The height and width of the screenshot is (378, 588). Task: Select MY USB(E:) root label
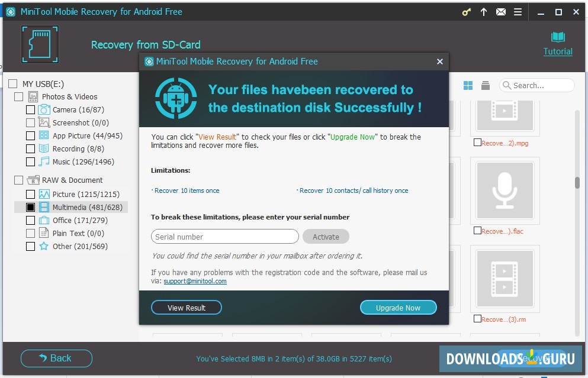click(43, 84)
